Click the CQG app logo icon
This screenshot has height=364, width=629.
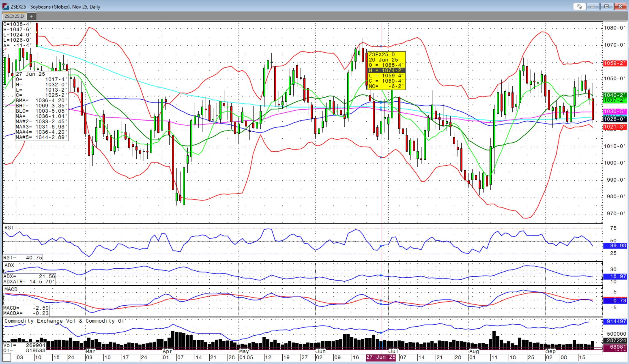(6, 6)
